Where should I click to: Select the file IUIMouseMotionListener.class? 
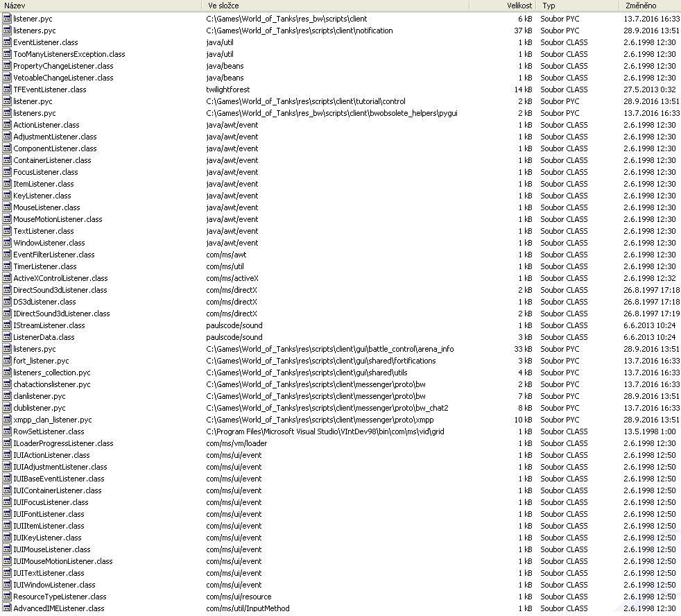coord(63,561)
